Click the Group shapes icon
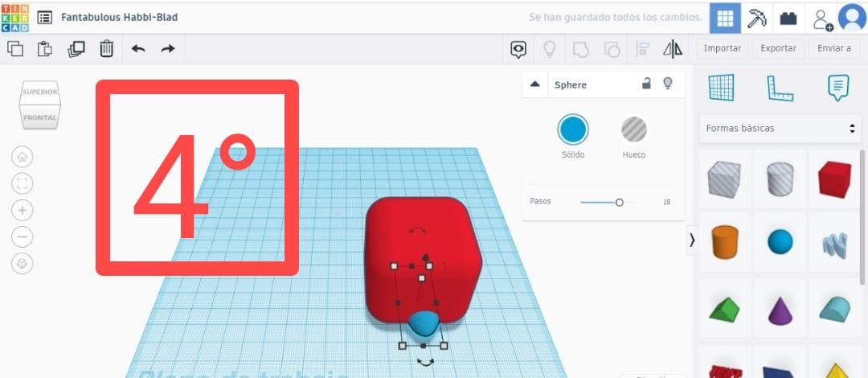 pyautogui.click(x=580, y=49)
